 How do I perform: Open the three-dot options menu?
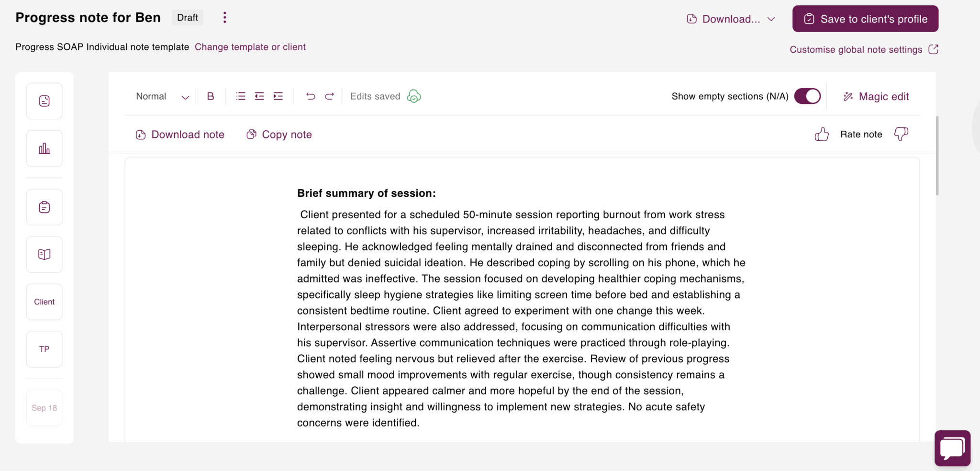224,17
